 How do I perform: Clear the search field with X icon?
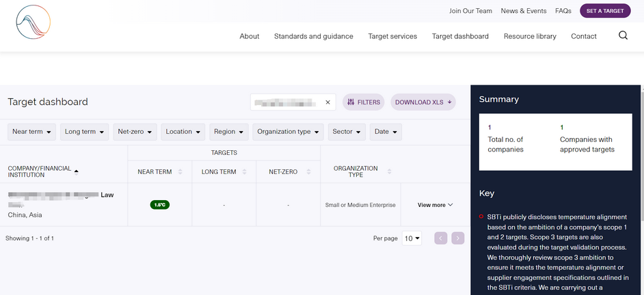click(327, 102)
